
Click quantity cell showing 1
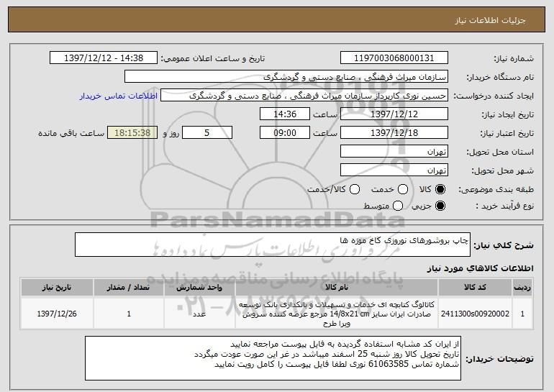click(129, 314)
